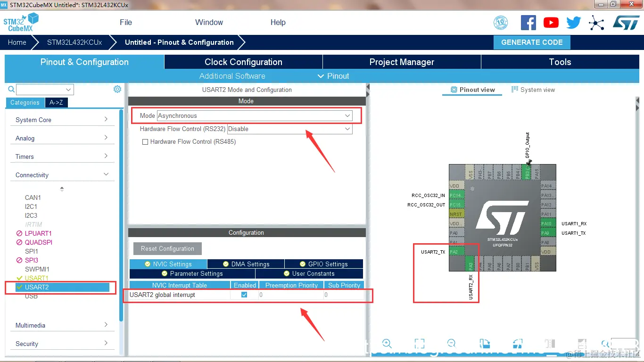The height and width of the screenshot is (362, 644).
Task: Click the 10-year anniversary badge icon
Action: point(501,23)
